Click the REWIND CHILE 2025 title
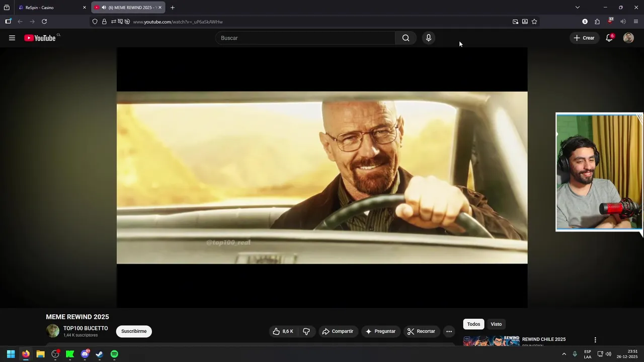This screenshot has width=644, height=362. coord(544,339)
